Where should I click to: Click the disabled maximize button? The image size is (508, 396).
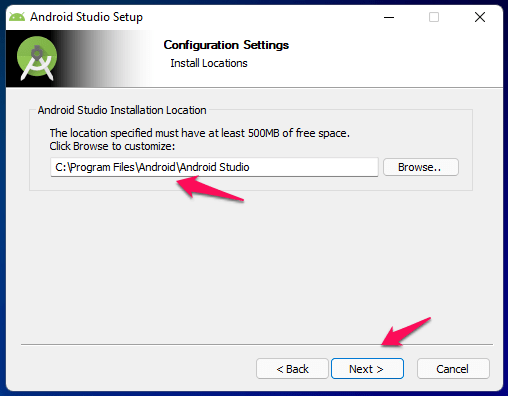pos(434,17)
